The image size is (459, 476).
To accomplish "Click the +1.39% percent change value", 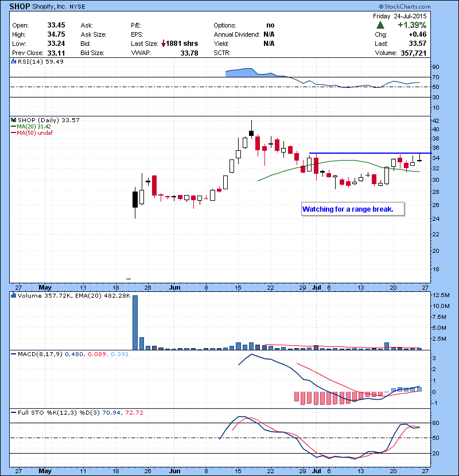I will pyautogui.click(x=412, y=25).
